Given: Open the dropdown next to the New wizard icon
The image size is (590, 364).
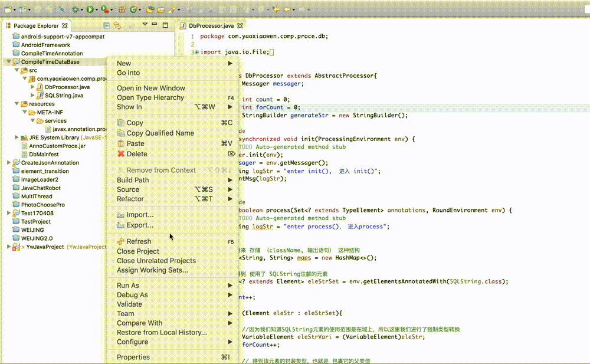Looking at the screenshot, I should (14, 10).
